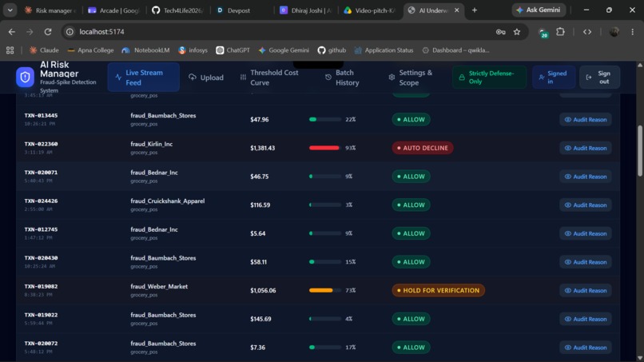
Task: Open the Live Stream Feed tab
Action: pyautogui.click(x=143, y=78)
